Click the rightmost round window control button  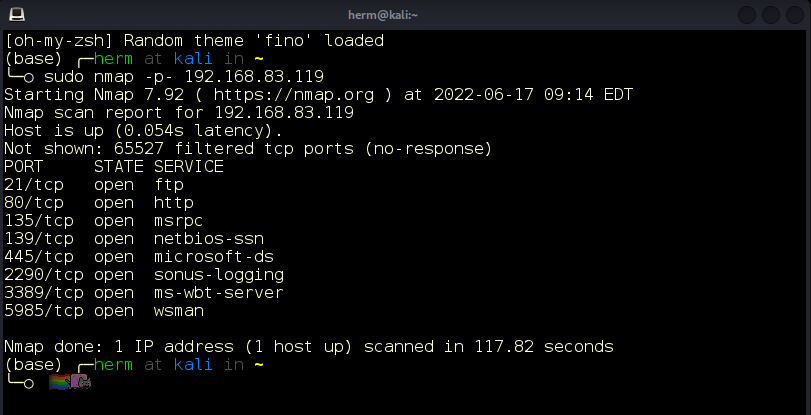[x=795, y=15]
